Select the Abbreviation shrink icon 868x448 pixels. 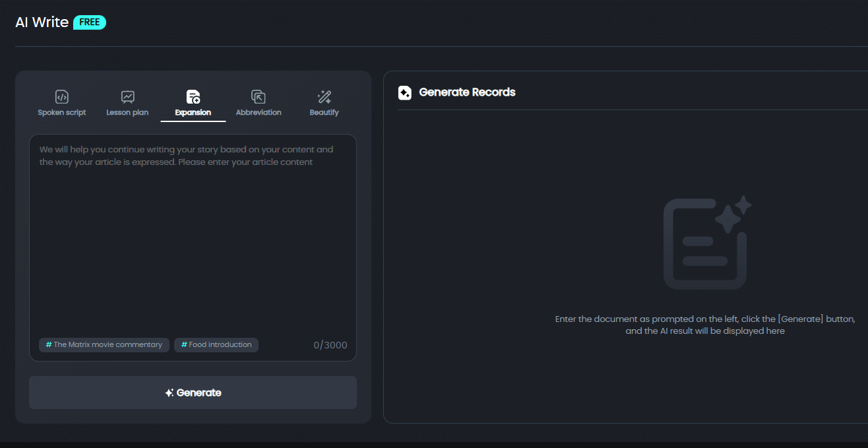click(259, 97)
